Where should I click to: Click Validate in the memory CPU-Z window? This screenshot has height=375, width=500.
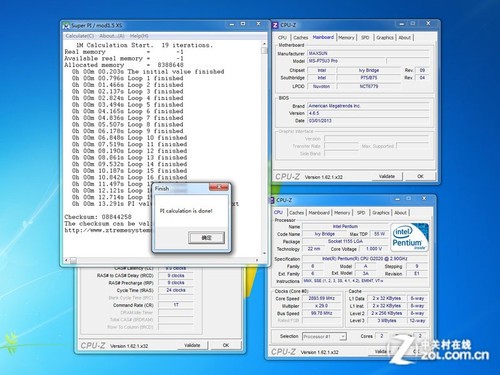point(192,345)
